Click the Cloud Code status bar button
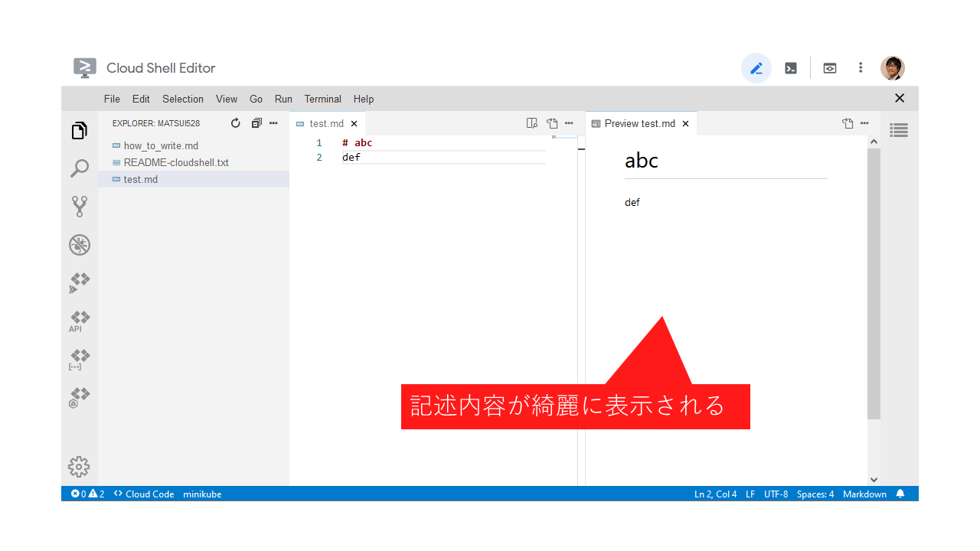Image resolution: width=980 pixels, height=551 pixels. click(x=144, y=494)
